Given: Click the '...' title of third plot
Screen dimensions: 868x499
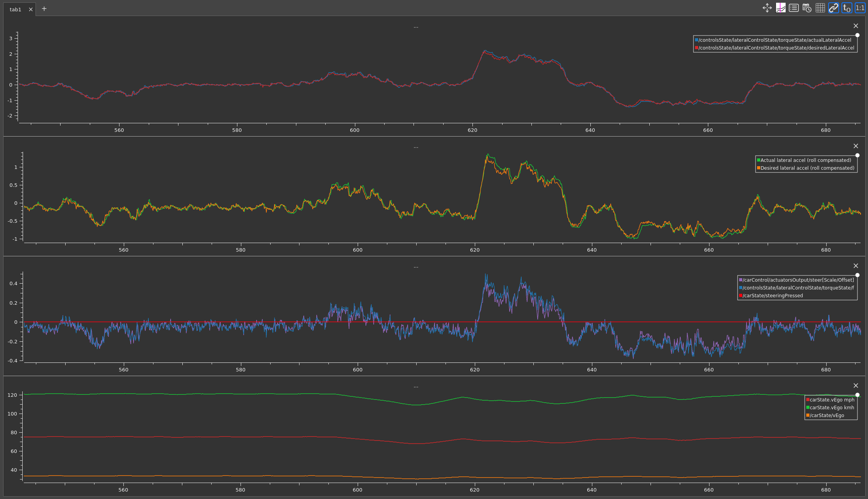Looking at the screenshot, I should [x=415, y=267].
